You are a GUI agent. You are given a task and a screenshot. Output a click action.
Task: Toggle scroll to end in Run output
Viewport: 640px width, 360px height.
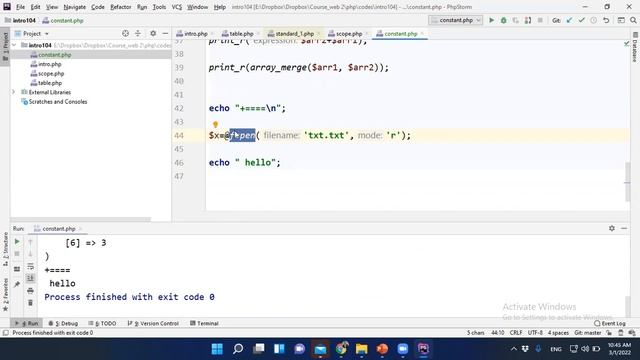[x=31, y=278]
